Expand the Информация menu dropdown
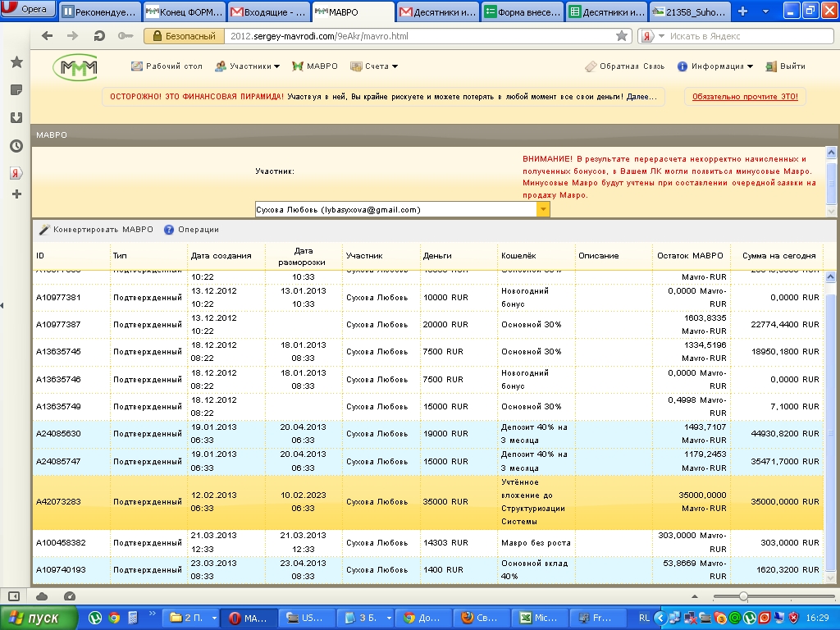840x630 pixels. tap(715, 66)
